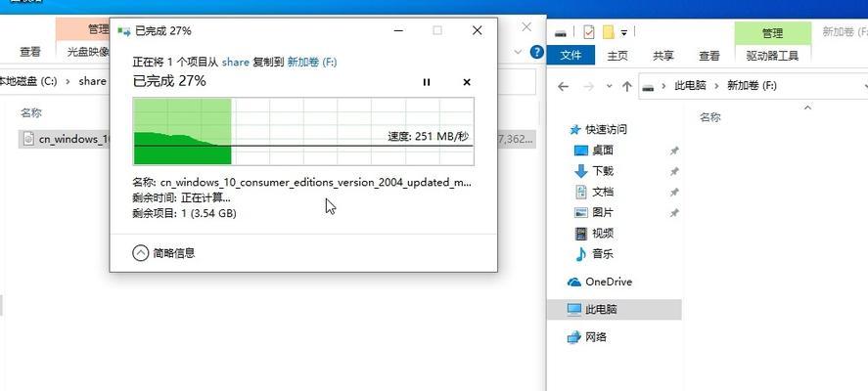Screen dimensions: 868x391
Task: Unpin 桌面 using its pin icon
Action: point(674,151)
